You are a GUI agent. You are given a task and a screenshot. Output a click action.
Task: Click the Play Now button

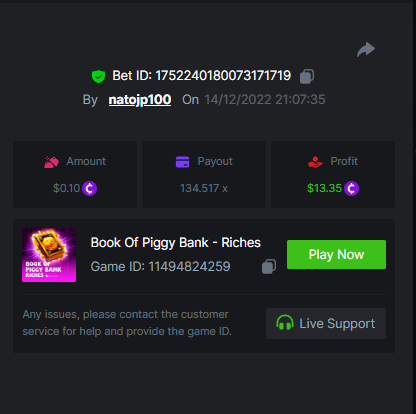coord(336,255)
